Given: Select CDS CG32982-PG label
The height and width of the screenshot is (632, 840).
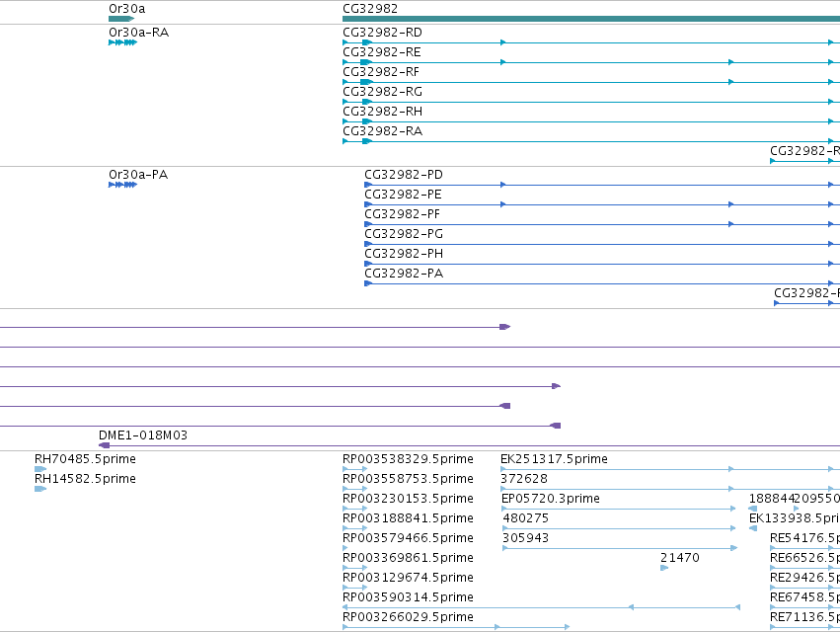Looking at the screenshot, I should coord(404,234).
